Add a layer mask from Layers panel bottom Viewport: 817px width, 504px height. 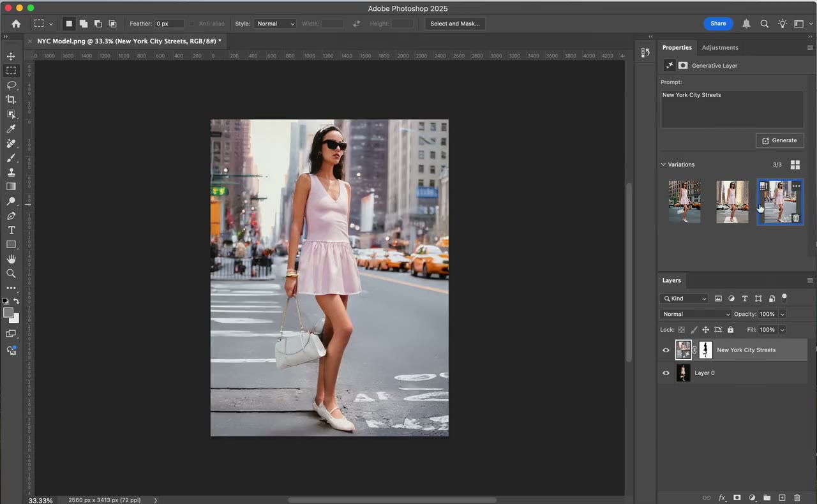click(737, 498)
